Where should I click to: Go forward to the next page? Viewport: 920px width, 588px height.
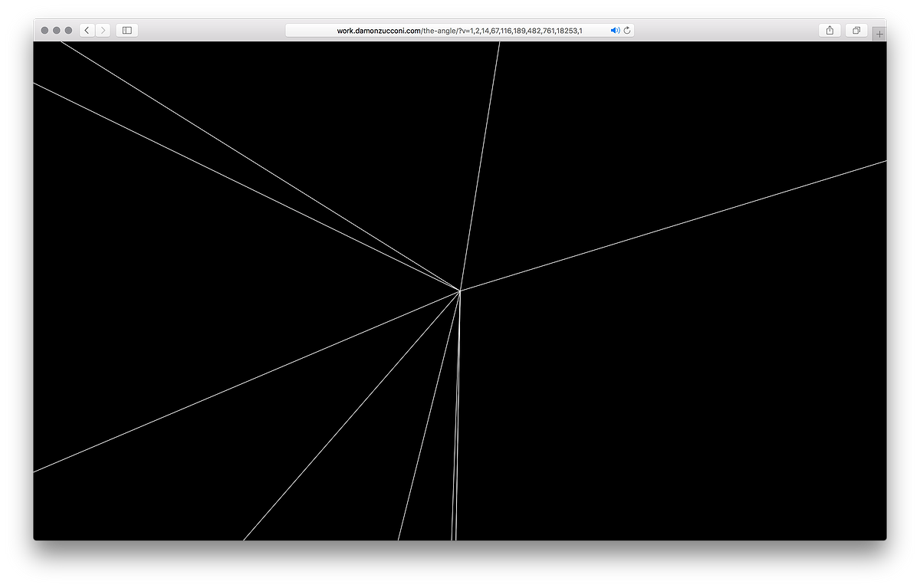point(103,31)
